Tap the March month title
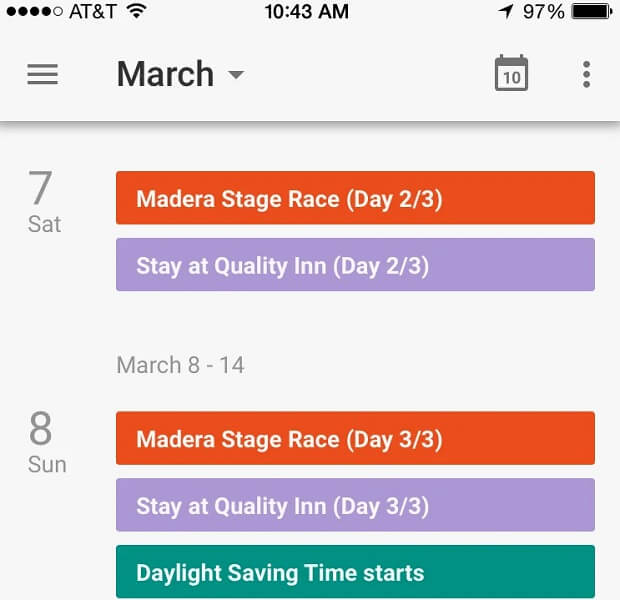Screen dimensions: 620x600 tap(165, 75)
